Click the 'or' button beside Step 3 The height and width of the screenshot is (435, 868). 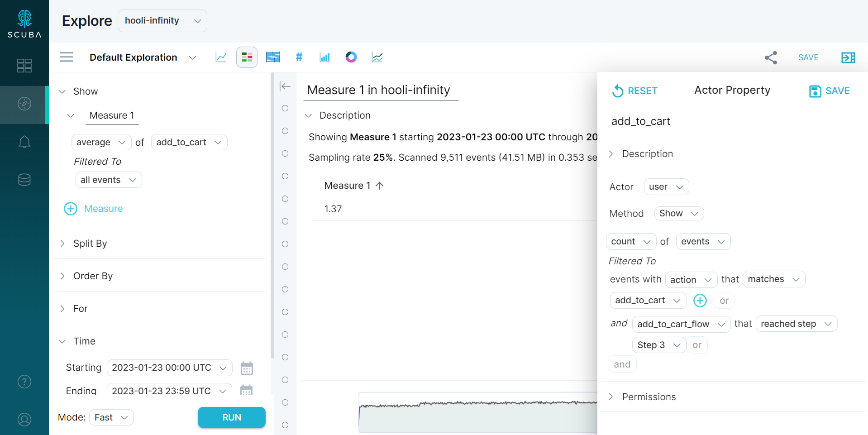[x=697, y=345]
